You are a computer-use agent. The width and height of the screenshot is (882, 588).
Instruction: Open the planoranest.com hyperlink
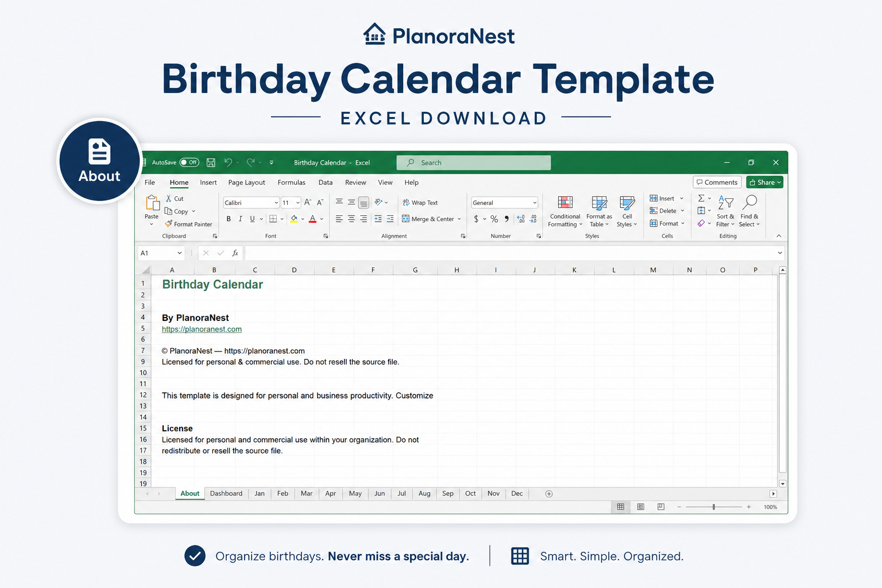click(x=202, y=329)
